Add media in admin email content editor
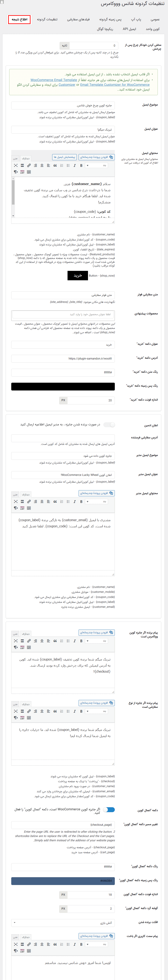 tap(97, 493)
